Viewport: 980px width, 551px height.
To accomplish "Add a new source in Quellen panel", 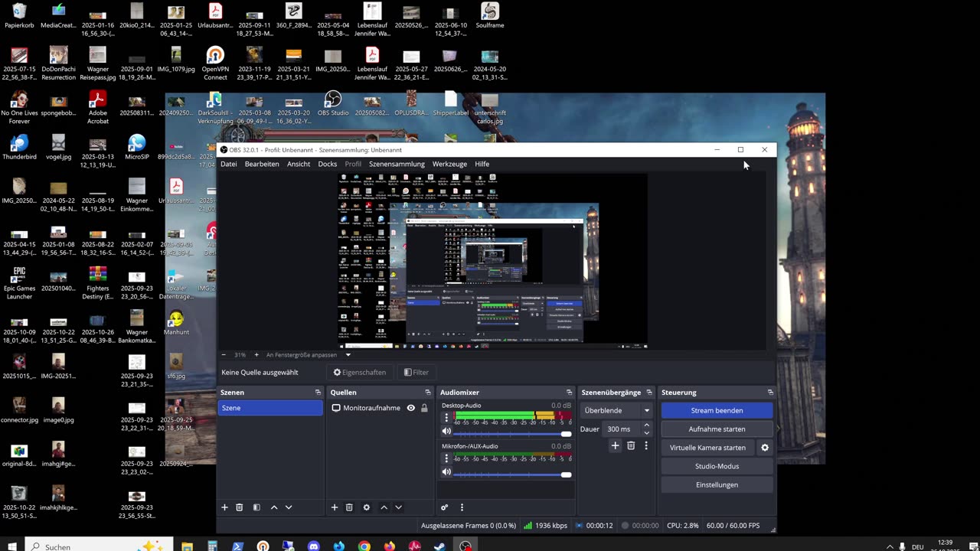I will [334, 507].
